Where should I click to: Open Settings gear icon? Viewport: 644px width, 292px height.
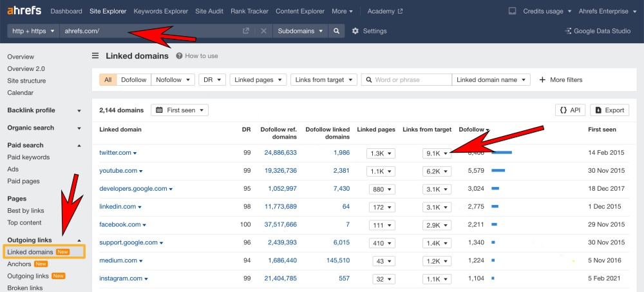click(x=355, y=31)
